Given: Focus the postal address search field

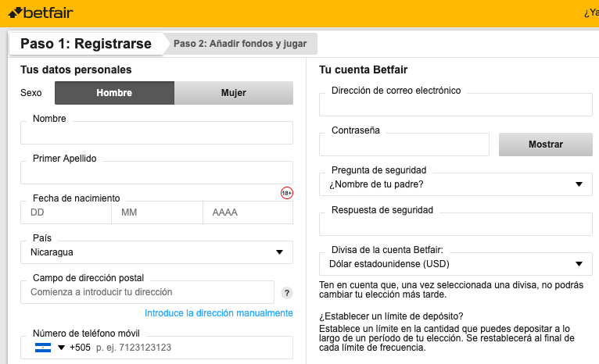Looking at the screenshot, I should point(148,292).
